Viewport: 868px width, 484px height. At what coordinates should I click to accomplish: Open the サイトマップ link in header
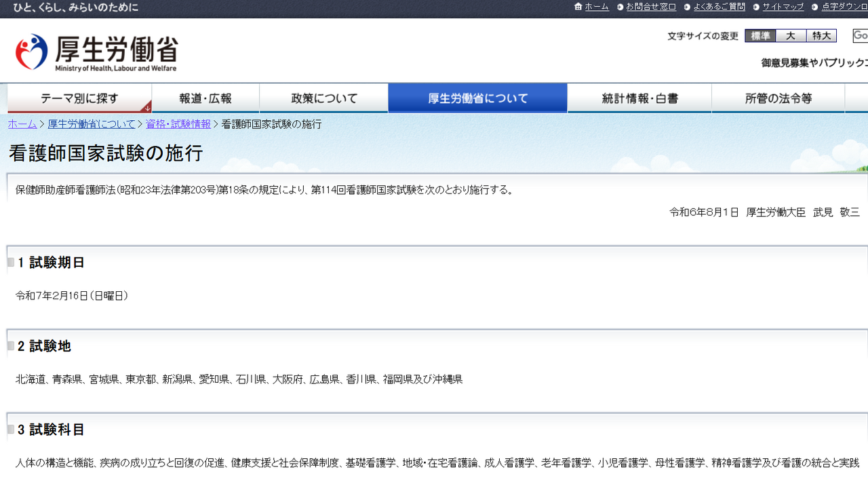tap(783, 7)
